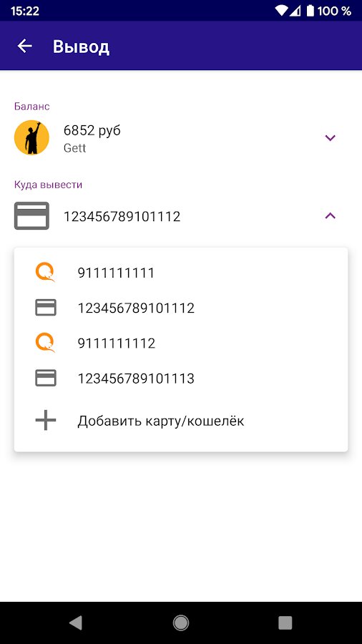Select wallet 9111111112 from the list
This screenshot has width=362, height=644.
(180, 343)
